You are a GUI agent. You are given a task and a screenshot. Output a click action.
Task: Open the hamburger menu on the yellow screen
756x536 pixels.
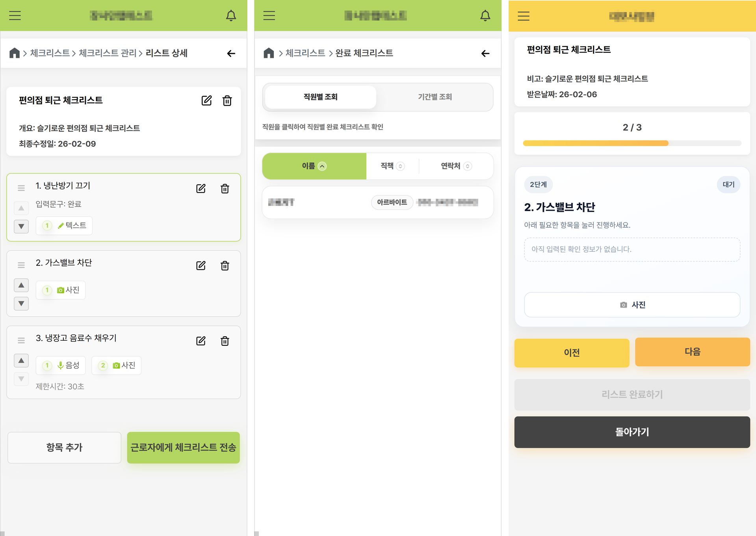point(523,16)
